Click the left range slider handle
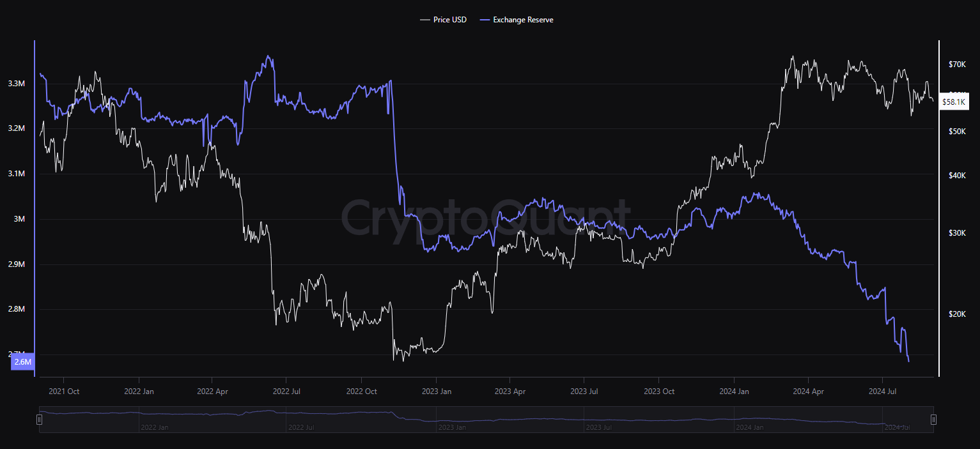This screenshot has height=449, width=980. pos(40,420)
